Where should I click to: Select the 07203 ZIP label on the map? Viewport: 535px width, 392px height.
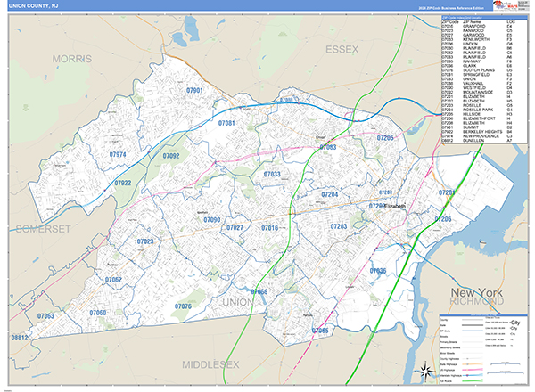339,226
